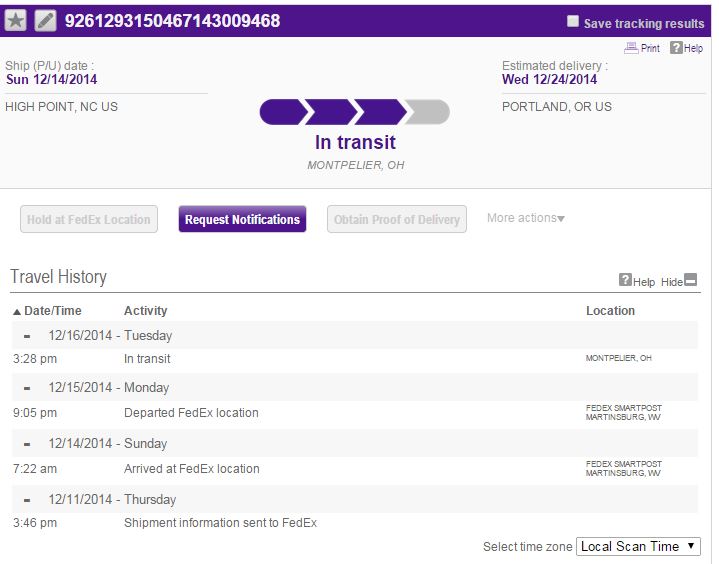
Task: Click the Date/Time sort arrow
Action: point(17,311)
